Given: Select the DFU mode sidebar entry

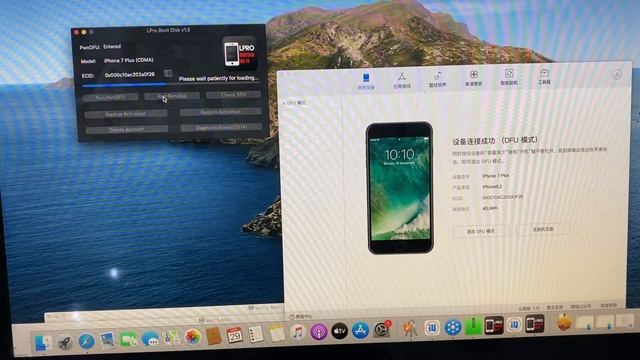Looking at the screenshot, I should pyautogui.click(x=295, y=103).
